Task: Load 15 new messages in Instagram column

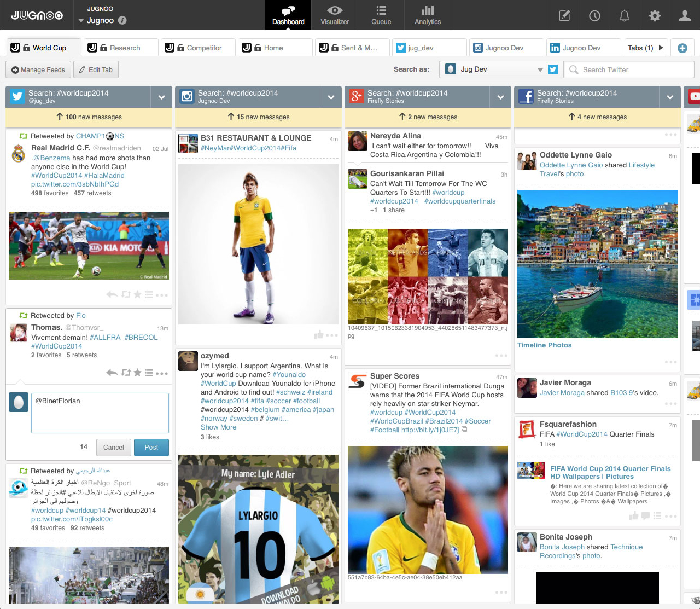Action: (x=258, y=117)
